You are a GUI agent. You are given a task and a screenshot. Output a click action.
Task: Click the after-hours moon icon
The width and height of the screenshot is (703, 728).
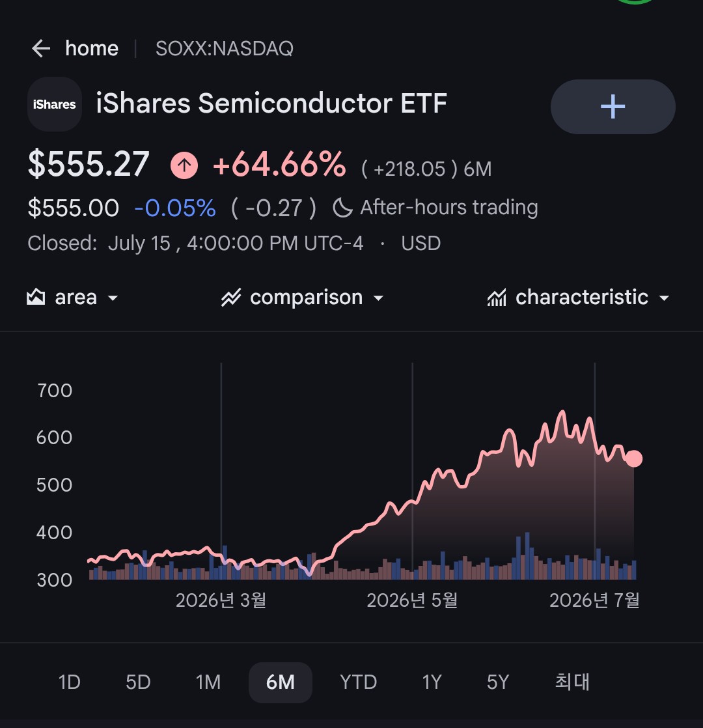tap(342, 208)
